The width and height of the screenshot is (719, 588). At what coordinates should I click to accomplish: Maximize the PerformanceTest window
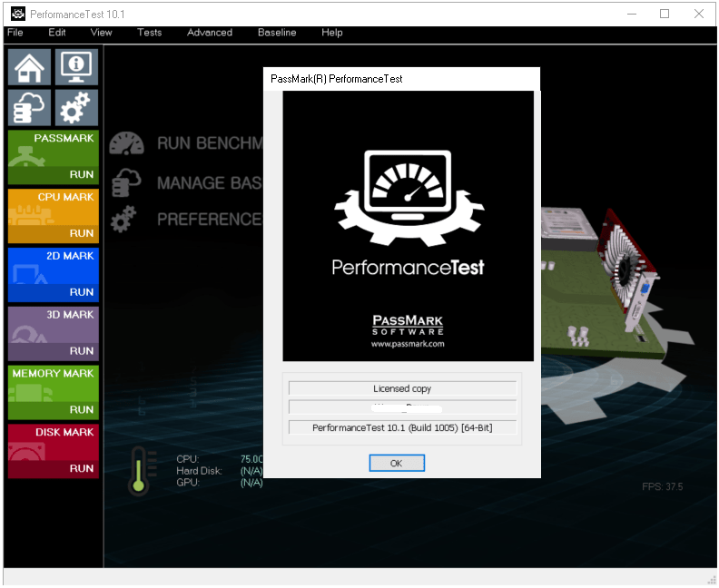tap(665, 15)
